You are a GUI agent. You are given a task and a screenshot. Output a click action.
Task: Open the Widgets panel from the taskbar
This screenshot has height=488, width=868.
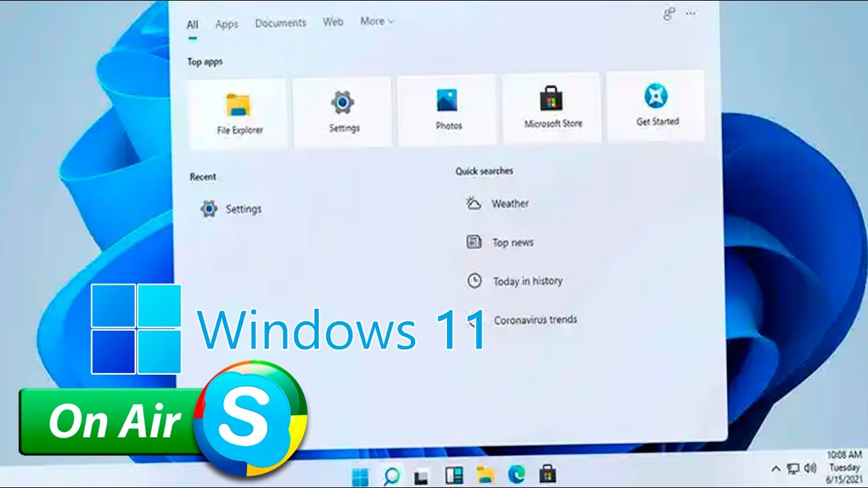tap(454, 474)
